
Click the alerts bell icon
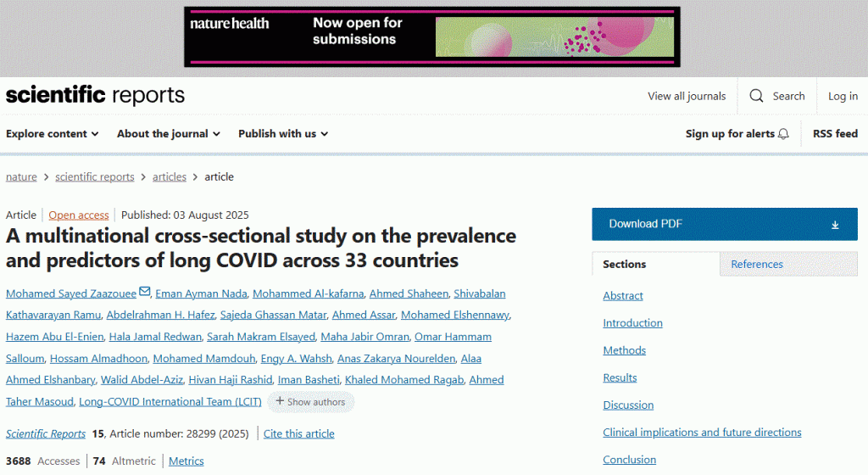click(783, 134)
